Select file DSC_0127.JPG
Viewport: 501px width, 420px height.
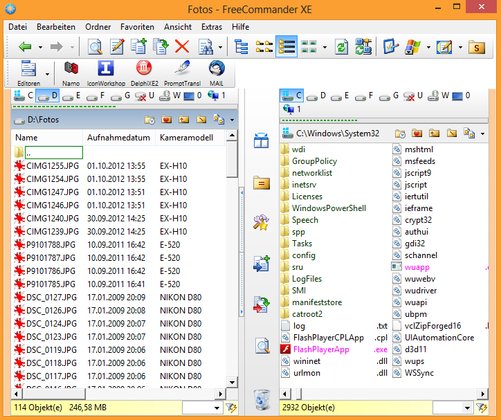click(51, 297)
